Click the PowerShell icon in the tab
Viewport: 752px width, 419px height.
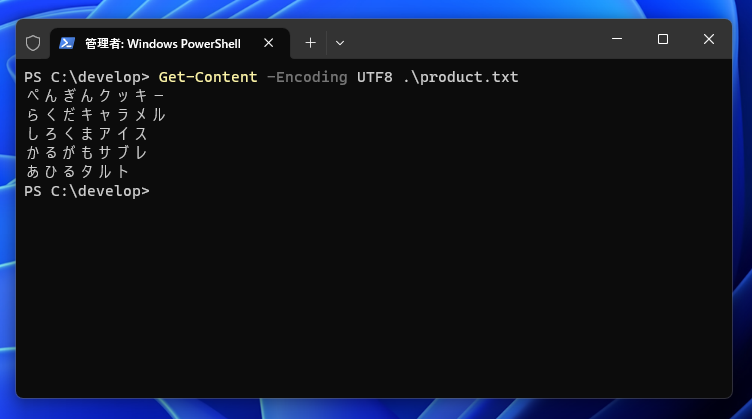67,43
